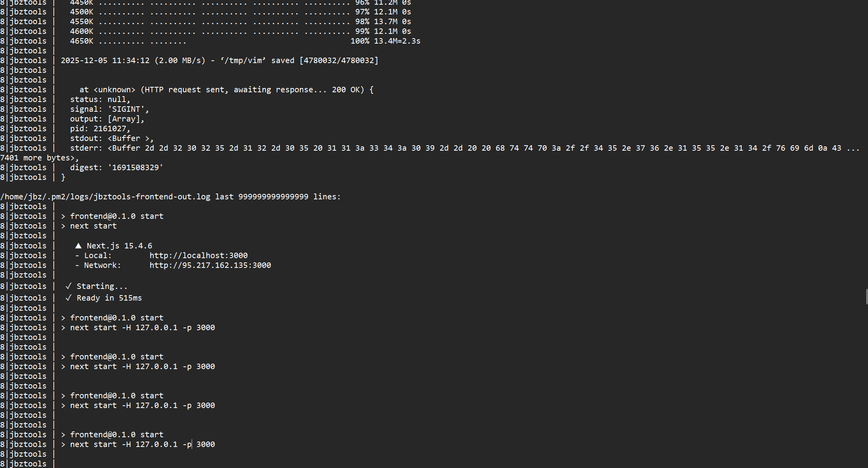Click the checkmark beside Starting...
The width and height of the screenshot is (868, 468).
(x=69, y=286)
